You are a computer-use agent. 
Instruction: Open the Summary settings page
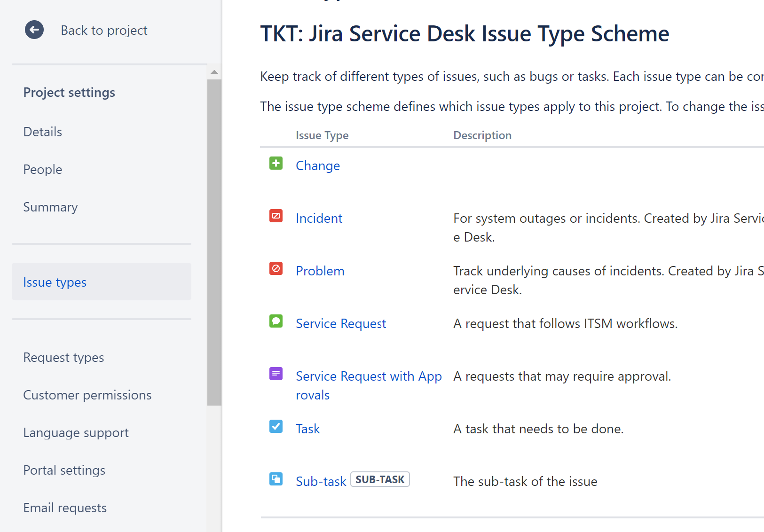click(50, 207)
